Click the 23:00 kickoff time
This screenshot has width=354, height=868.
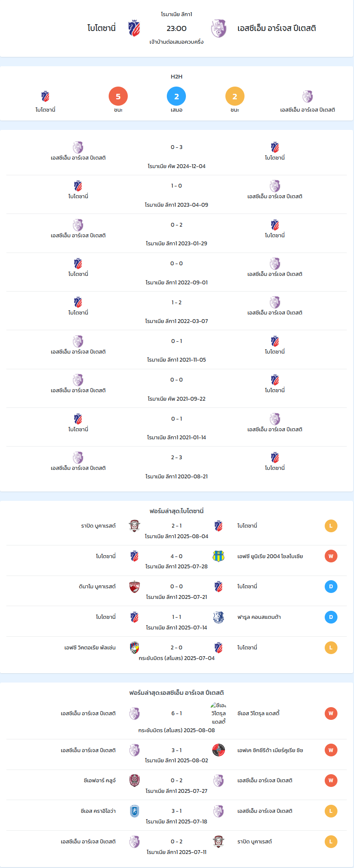177,28
